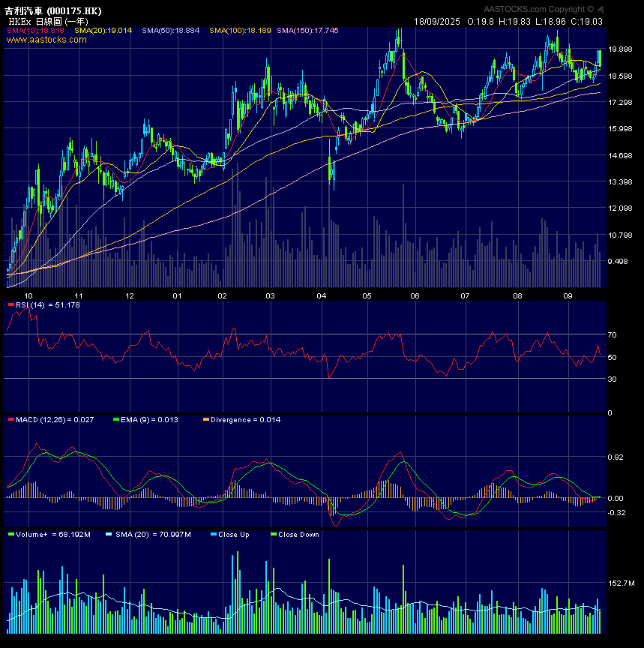The image size is (644, 648).
Task: Click the Close Up legend text
Action: click(234, 534)
